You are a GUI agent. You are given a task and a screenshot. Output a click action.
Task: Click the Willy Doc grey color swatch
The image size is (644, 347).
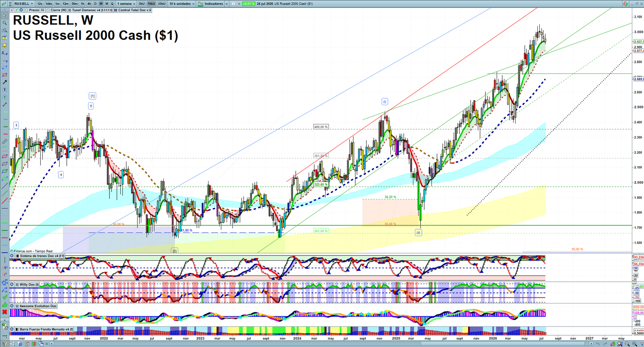[x=17, y=284]
